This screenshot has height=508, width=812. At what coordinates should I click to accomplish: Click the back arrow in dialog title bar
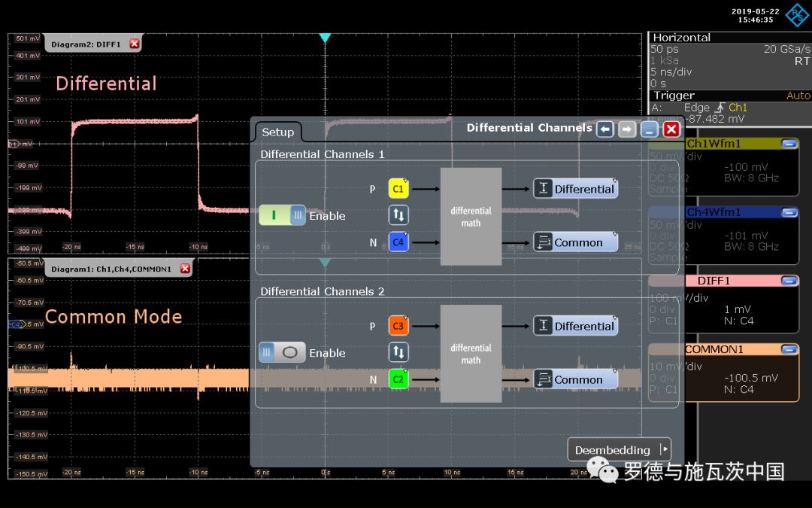coord(604,129)
